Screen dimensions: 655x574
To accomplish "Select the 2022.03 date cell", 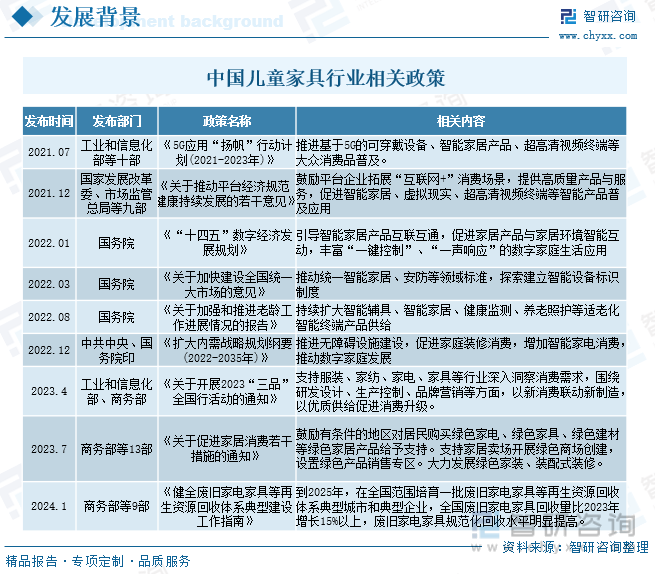I will coord(49,284).
